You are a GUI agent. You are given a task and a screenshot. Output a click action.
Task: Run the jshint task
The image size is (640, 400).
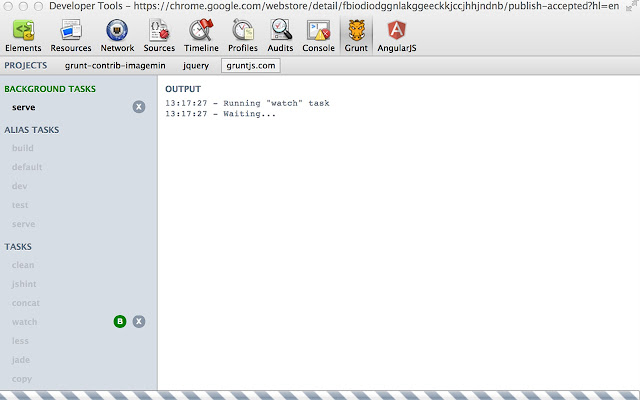[x=24, y=284]
